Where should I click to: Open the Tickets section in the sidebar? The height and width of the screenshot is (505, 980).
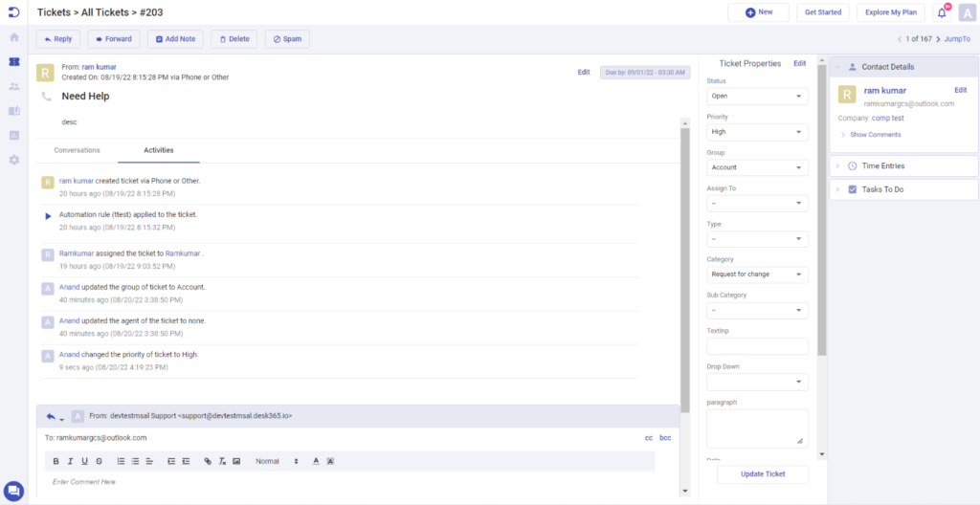tap(13, 61)
